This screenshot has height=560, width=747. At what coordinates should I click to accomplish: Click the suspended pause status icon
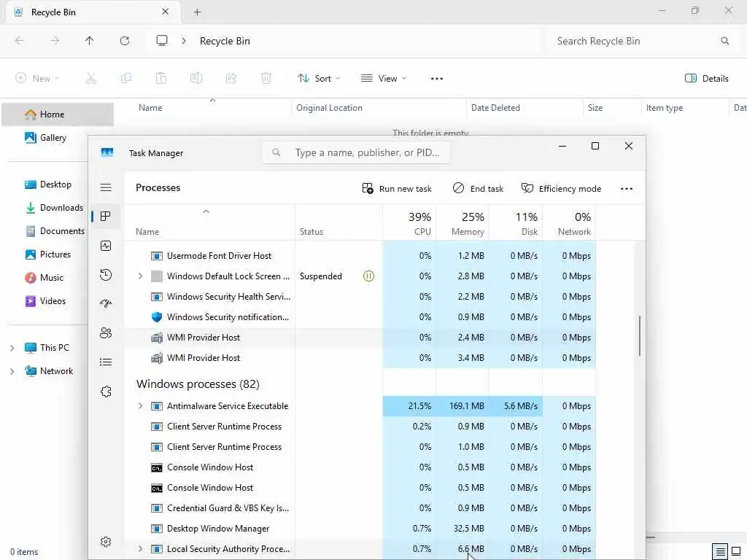(x=368, y=276)
